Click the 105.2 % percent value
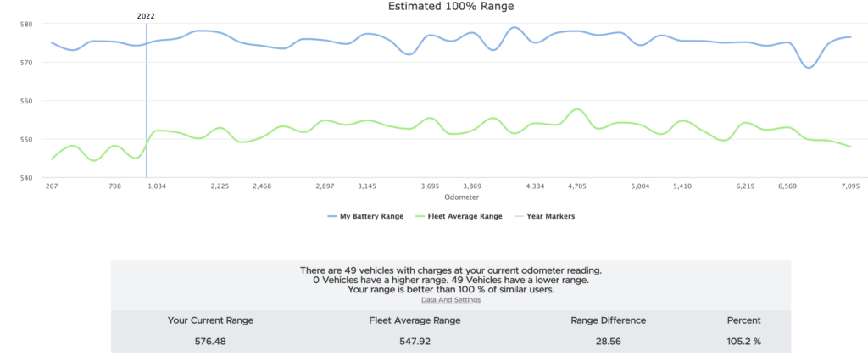Screen dimensions: 868x356 point(743,342)
